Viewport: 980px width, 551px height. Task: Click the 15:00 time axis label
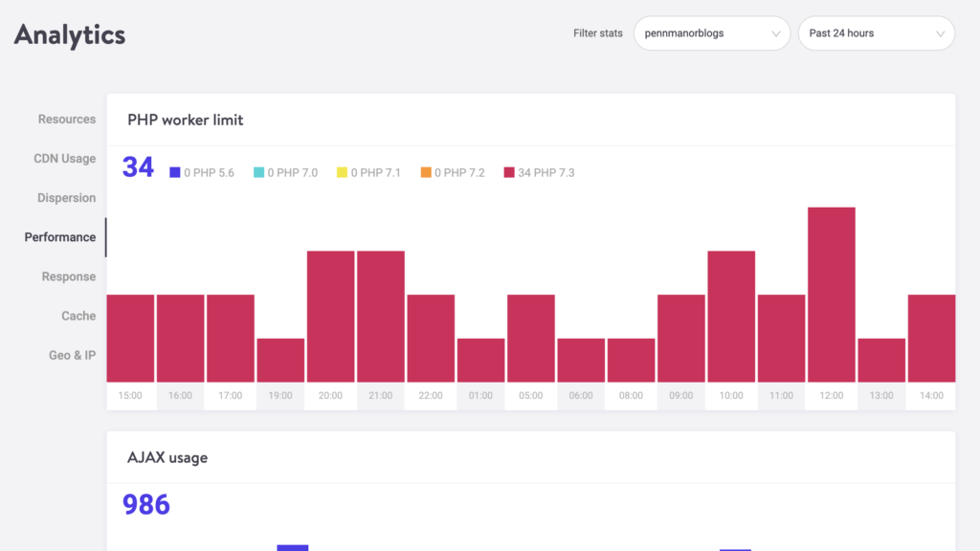coord(130,396)
